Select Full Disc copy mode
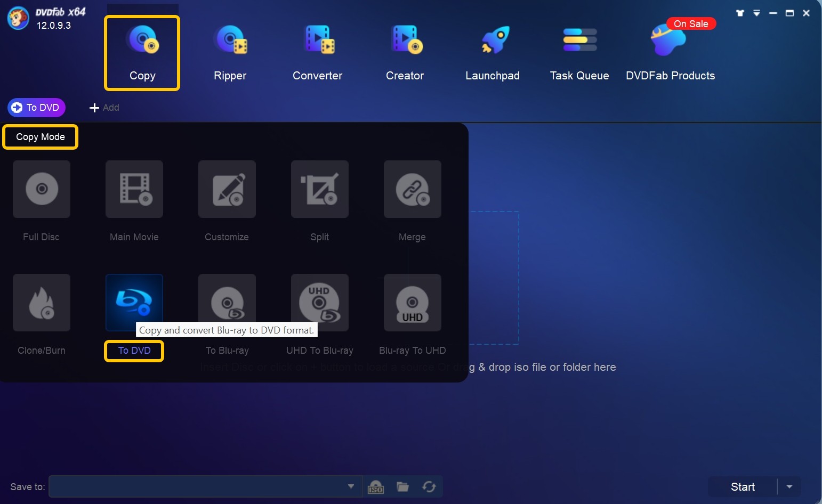The image size is (822, 504). (42, 189)
